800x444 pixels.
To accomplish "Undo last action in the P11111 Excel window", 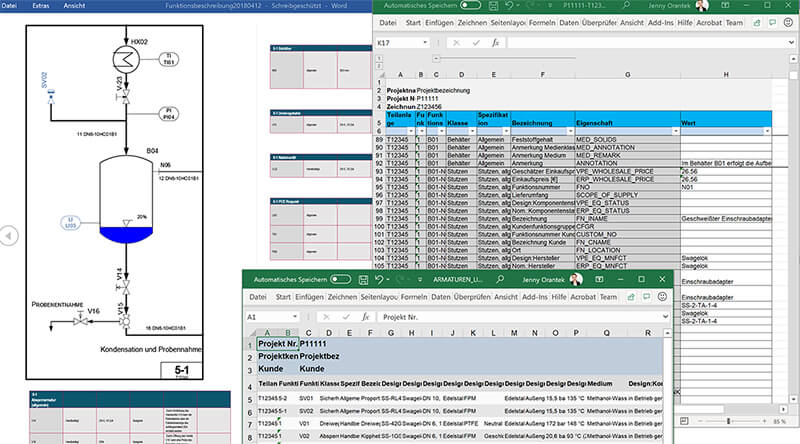I will pyautogui.click(x=509, y=6).
